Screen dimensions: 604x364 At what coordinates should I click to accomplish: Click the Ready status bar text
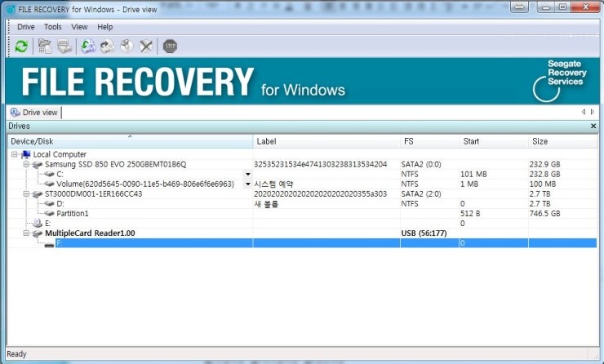coord(16,354)
